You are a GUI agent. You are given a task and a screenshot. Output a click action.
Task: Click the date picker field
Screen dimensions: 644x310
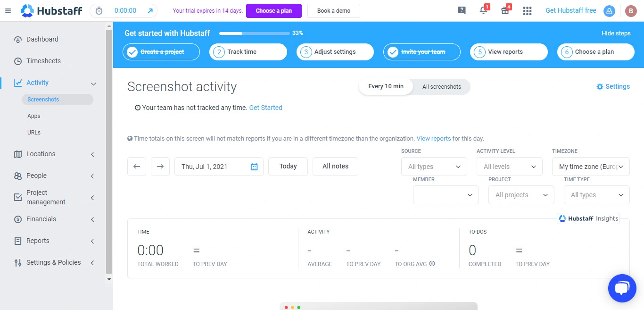(219, 167)
